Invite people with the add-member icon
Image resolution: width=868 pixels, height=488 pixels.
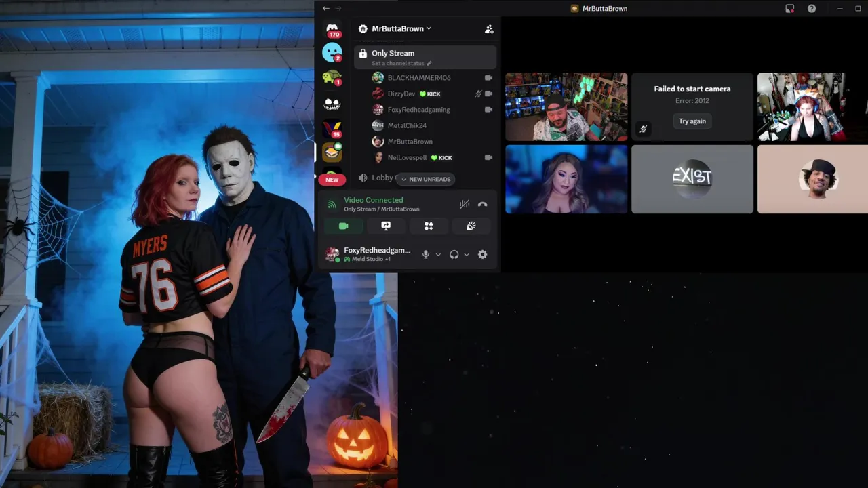click(x=489, y=29)
